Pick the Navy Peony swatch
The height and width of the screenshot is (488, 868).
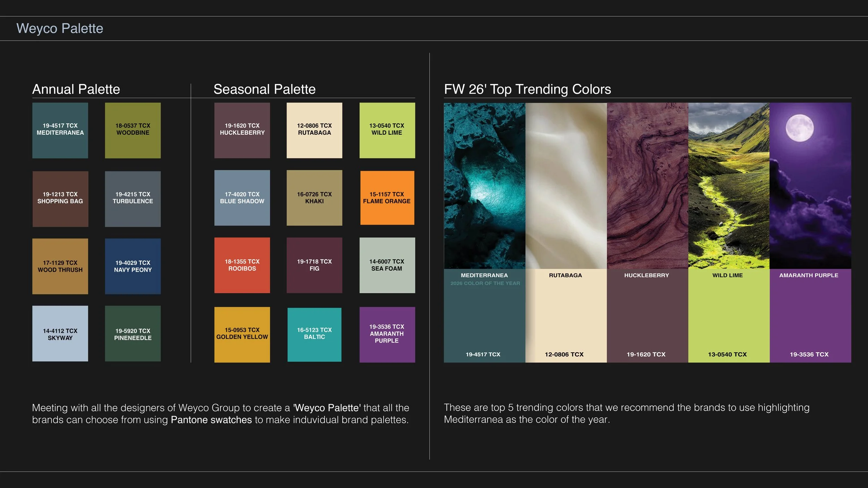pos(133,266)
